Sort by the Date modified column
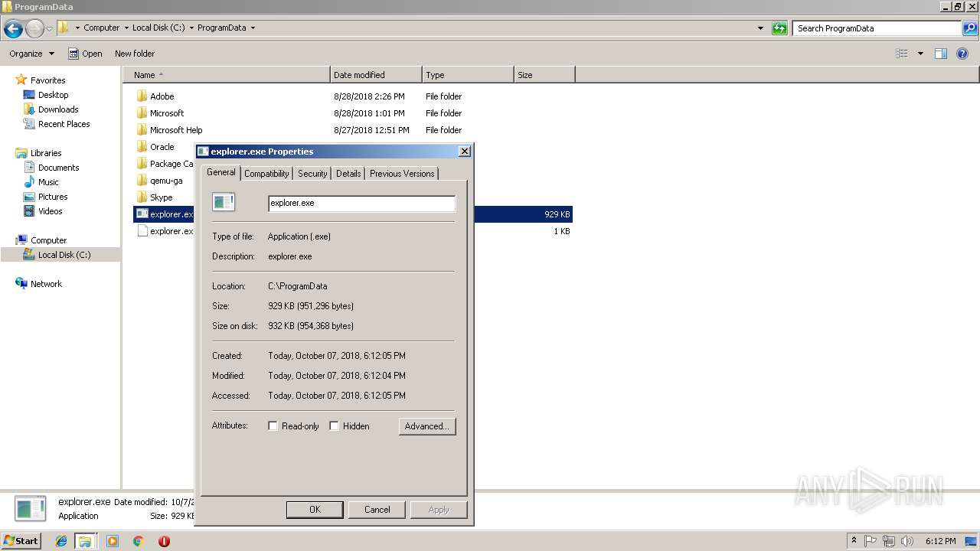 click(x=376, y=75)
